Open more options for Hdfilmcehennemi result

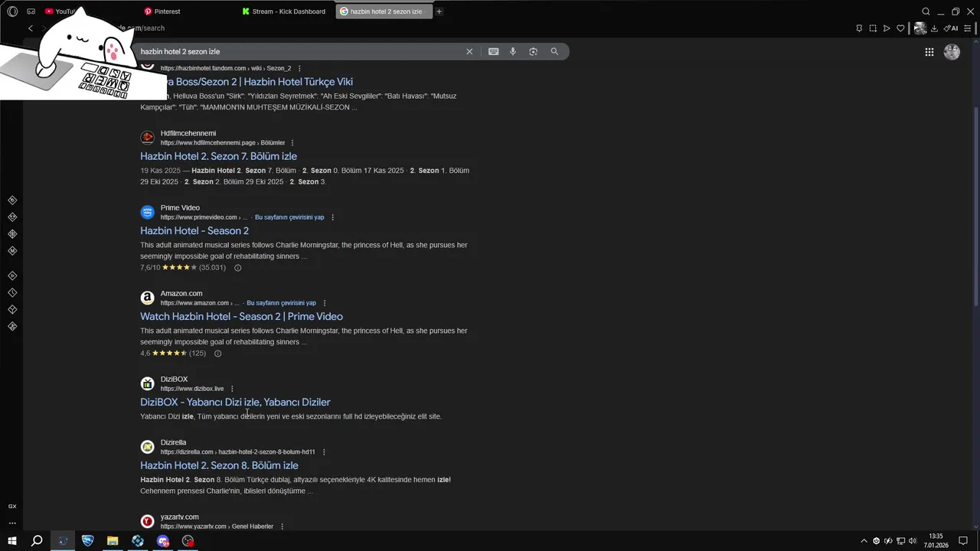point(292,143)
